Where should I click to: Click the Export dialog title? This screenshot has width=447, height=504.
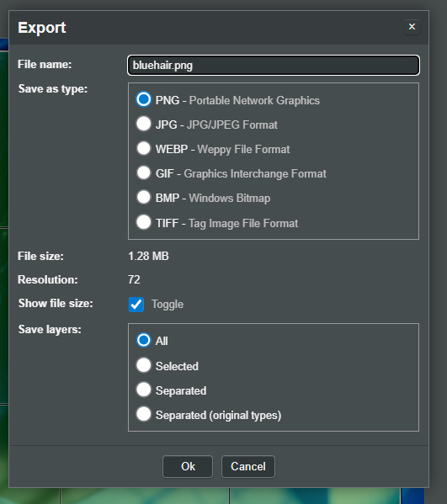(42, 28)
